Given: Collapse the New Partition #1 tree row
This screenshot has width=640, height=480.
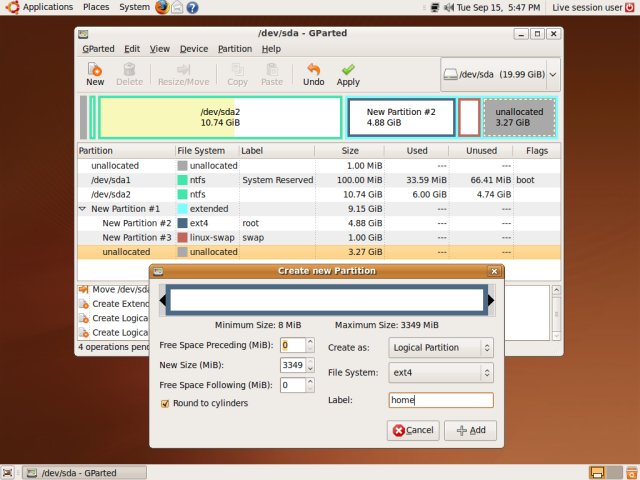Looking at the screenshot, I should 82,209.
